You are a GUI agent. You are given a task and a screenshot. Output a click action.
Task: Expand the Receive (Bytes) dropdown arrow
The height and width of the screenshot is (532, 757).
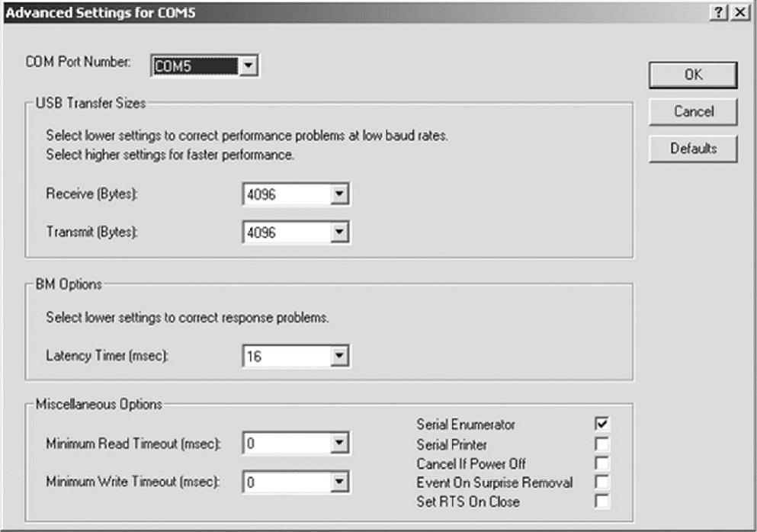click(x=339, y=194)
